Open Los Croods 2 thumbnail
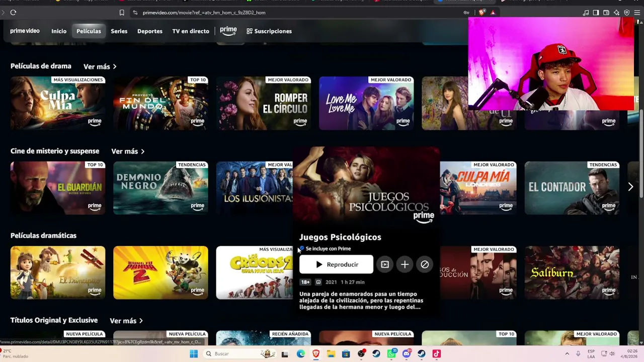This screenshot has height=362, width=644. (x=255, y=273)
